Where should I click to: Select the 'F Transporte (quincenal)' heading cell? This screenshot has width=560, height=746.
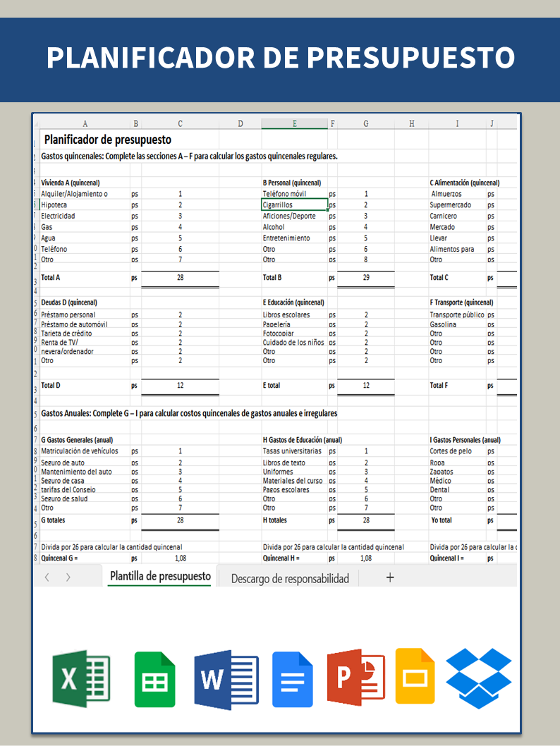461,302
